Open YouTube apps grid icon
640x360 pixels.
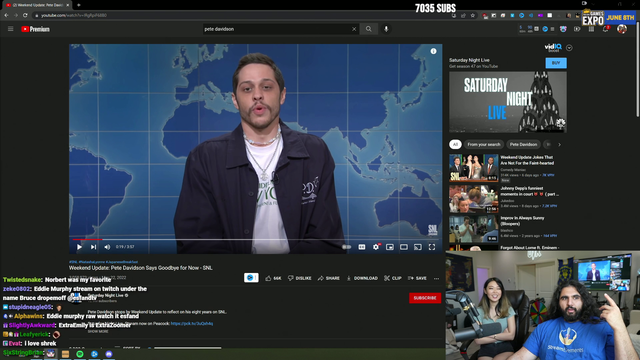click(x=591, y=29)
